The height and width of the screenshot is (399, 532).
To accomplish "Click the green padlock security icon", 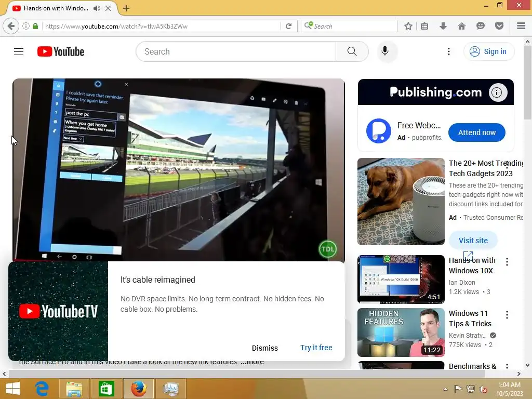I will coord(35,26).
